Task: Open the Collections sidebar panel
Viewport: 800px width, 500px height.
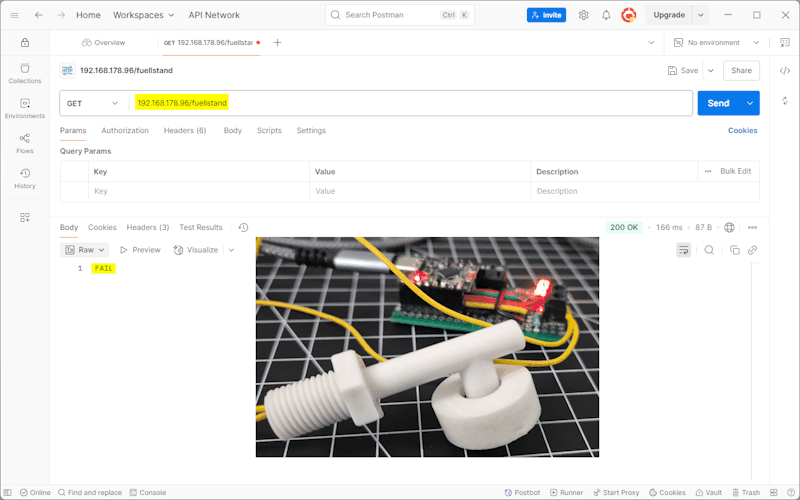Action: [25, 73]
